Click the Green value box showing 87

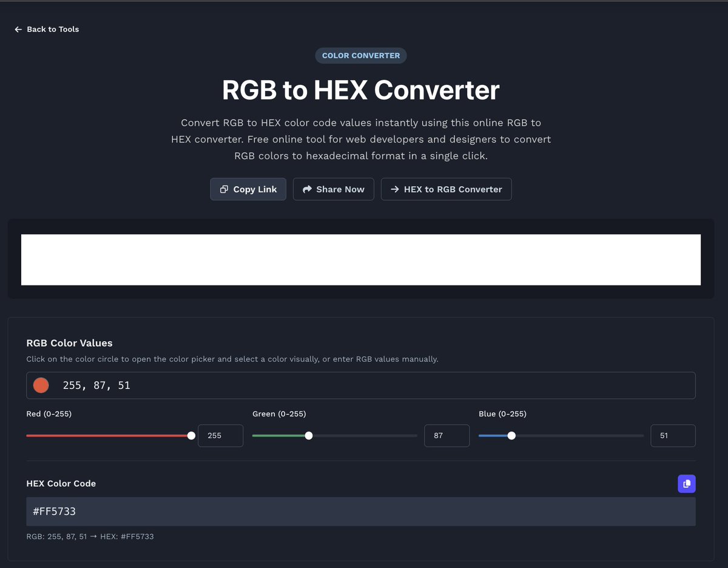[x=447, y=436]
